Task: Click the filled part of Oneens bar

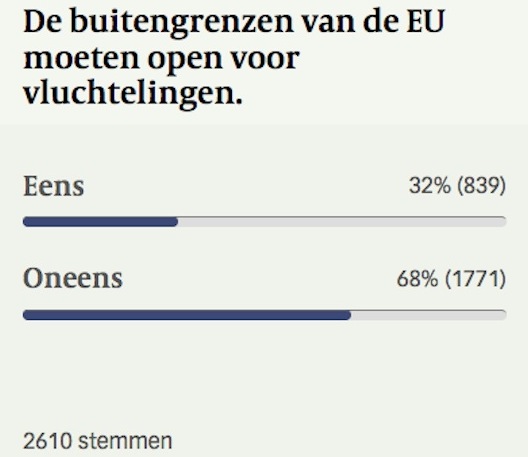Action: tap(187, 315)
